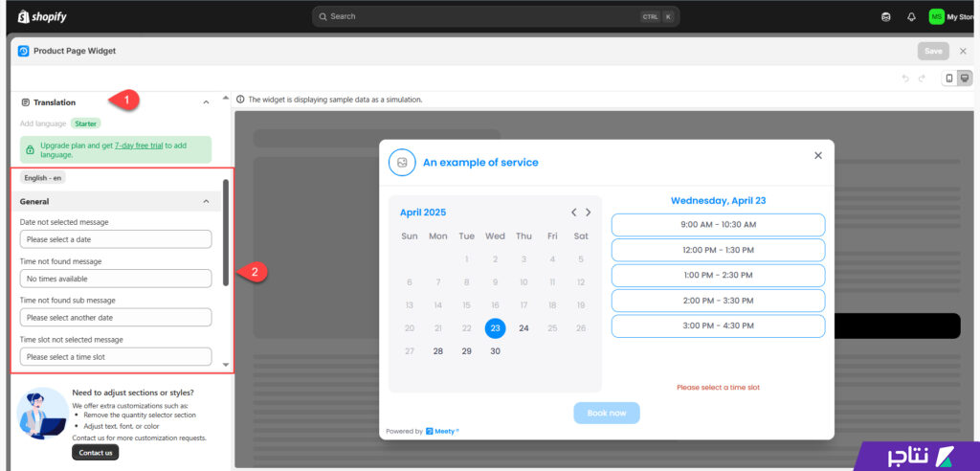Collapse the Translation section

(x=207, y=102)
